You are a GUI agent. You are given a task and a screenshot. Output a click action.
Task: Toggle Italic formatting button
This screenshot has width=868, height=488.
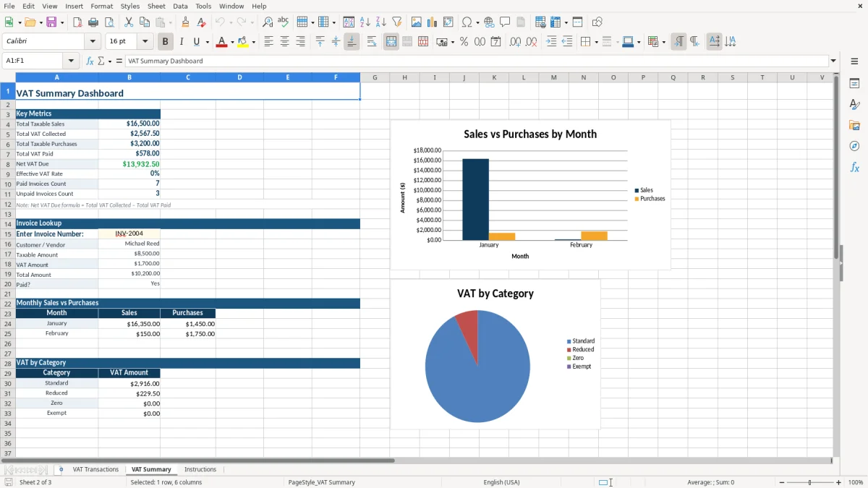point(181,42)
